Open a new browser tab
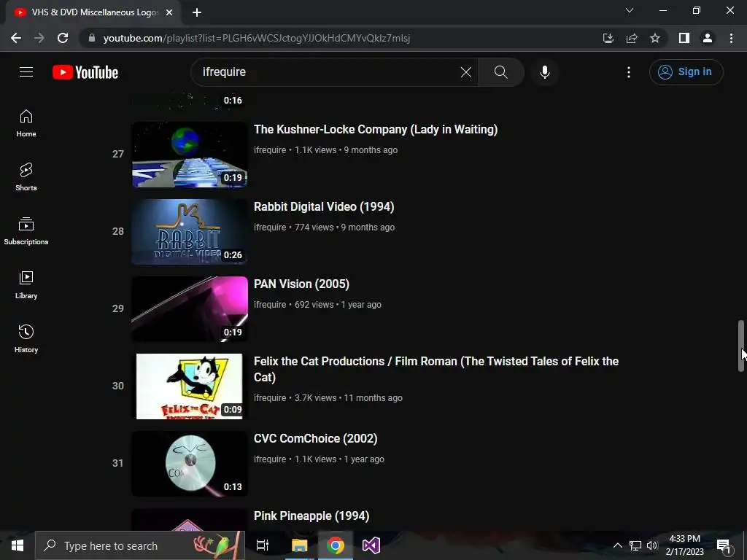Screen dimensions: 747x560 point(197,12)
